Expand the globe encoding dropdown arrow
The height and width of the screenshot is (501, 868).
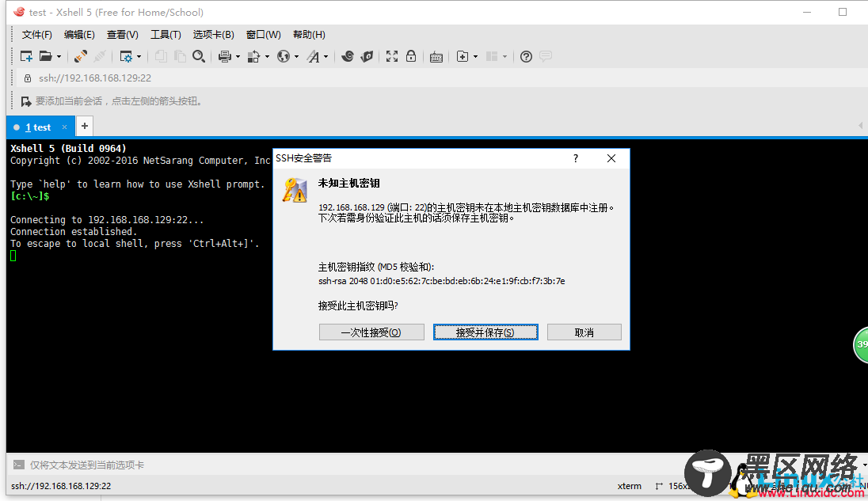(297, 56)
